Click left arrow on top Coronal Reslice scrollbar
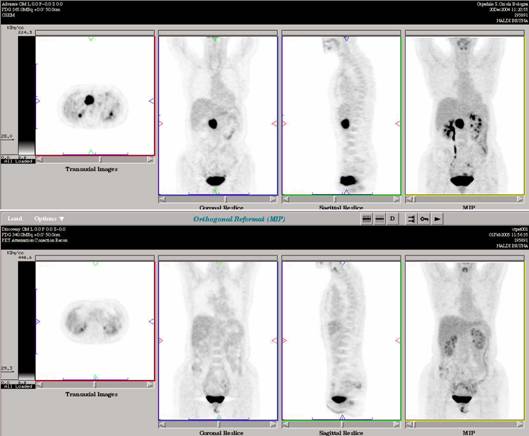 163,199
